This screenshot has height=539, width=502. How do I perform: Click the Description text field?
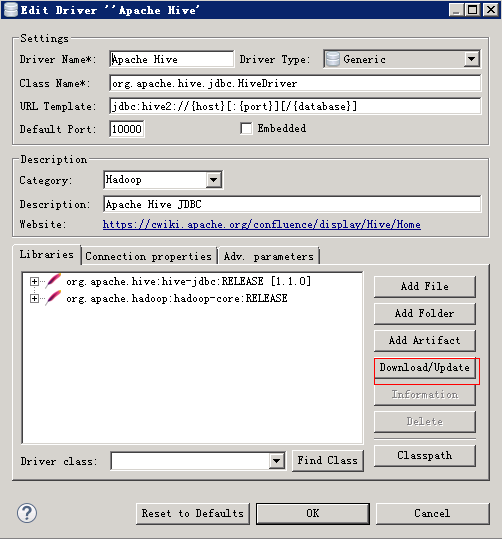292,204
